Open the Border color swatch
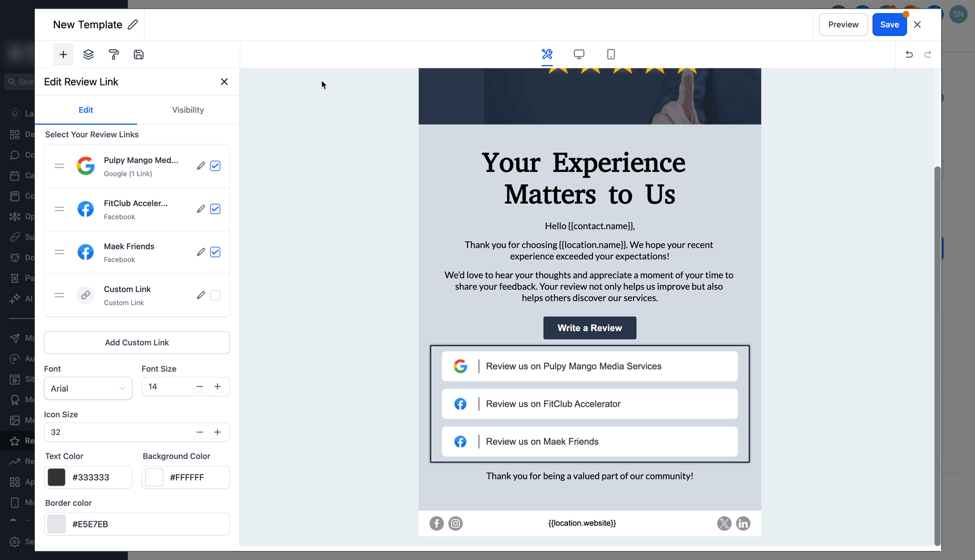 tap(57, 524)
